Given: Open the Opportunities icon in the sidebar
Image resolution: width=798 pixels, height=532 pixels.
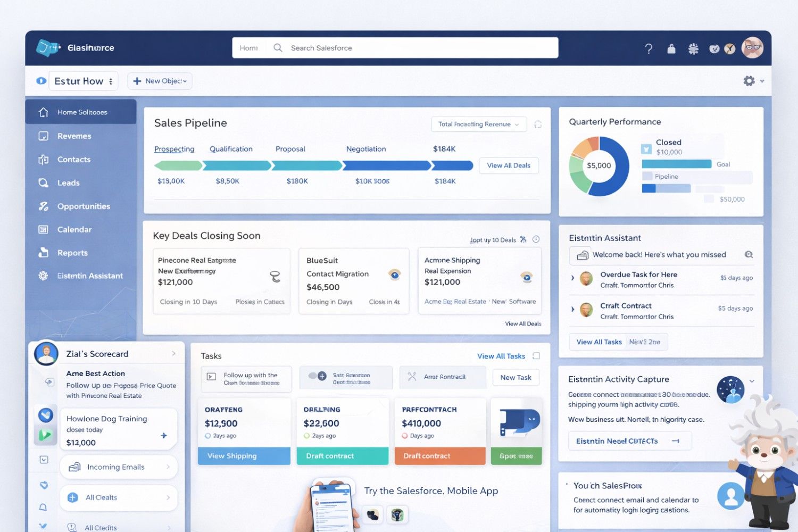Looking at the screenshot, I should click(x=44, y=206).
